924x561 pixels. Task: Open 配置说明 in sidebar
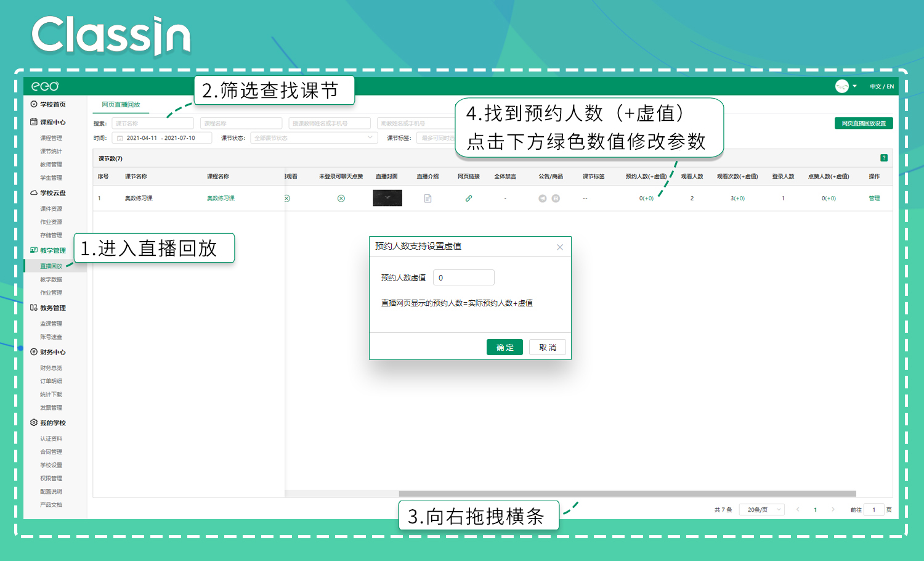[x=51, y=492]
